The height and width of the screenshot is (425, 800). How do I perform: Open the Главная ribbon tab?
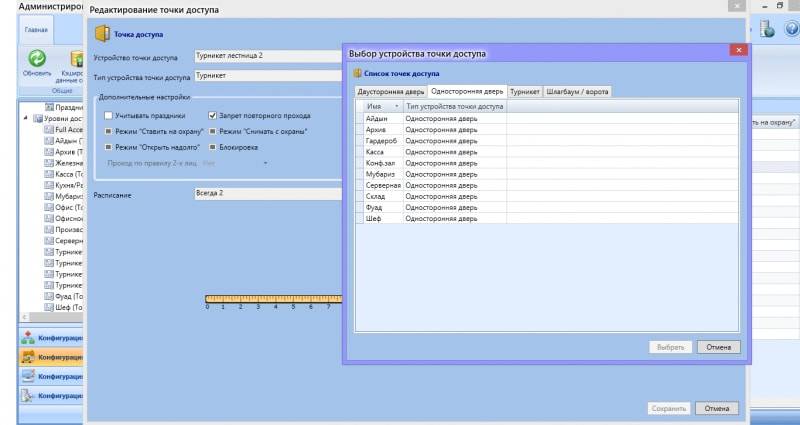[36, 30]
